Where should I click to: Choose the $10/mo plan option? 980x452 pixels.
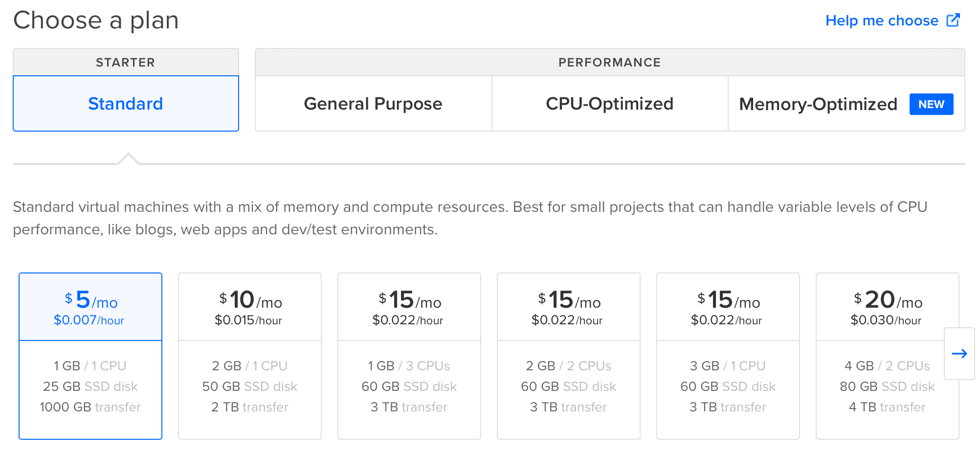click(x=250, y=356)
